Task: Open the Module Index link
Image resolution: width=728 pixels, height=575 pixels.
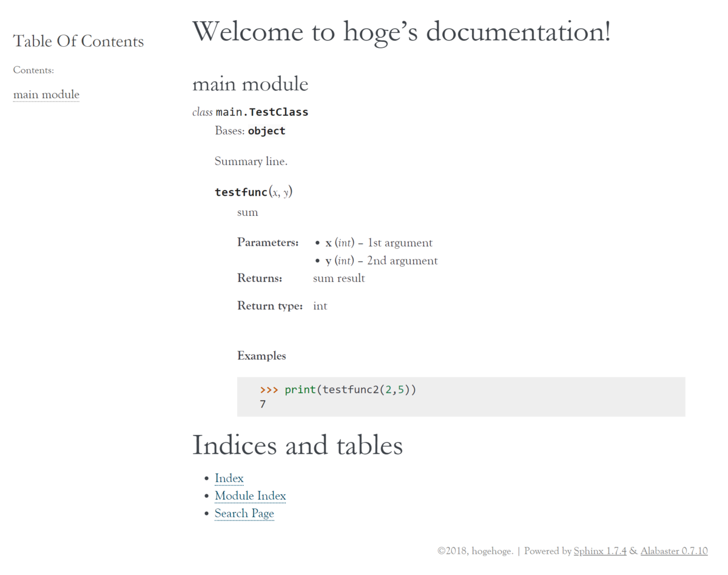Action: [x=250, y=496]
